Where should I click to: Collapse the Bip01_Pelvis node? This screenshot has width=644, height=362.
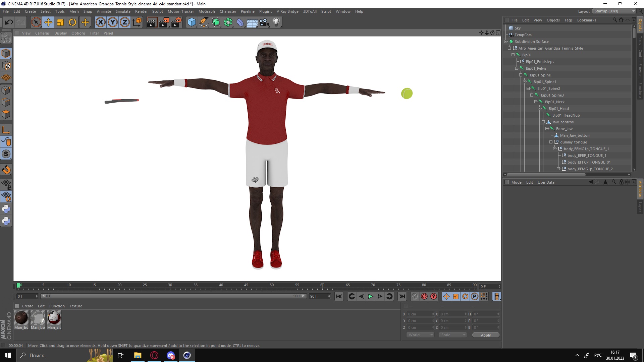click(x=517, y=68)
